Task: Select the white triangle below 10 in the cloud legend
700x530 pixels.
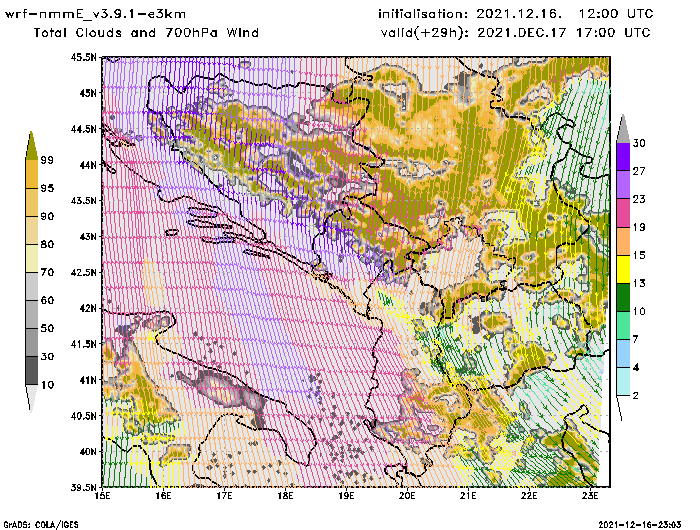Action: point(31,397)
